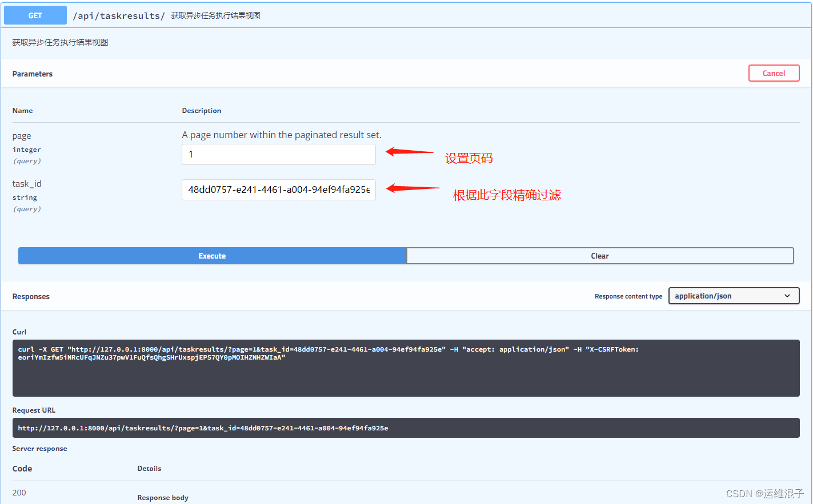Click the Cancel button
This screenshot has height=504, width=813.
pos(774,73)
